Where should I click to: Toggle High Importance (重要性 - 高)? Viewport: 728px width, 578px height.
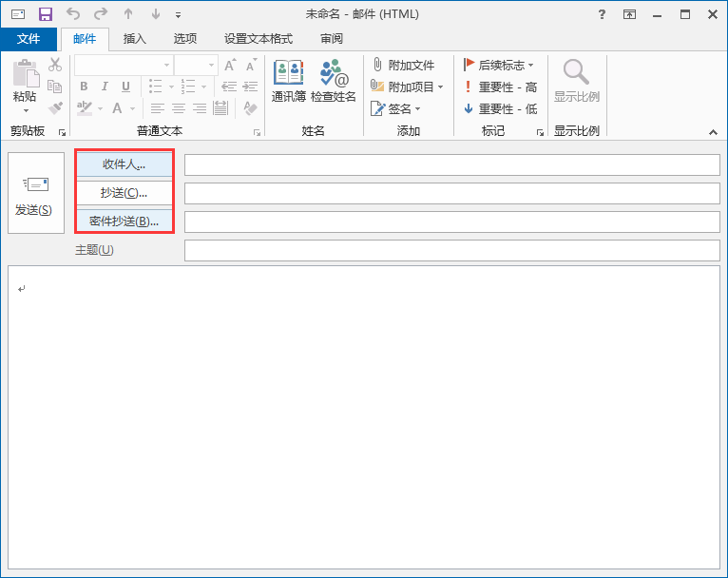pyautogui.click(x=500, y=87)
